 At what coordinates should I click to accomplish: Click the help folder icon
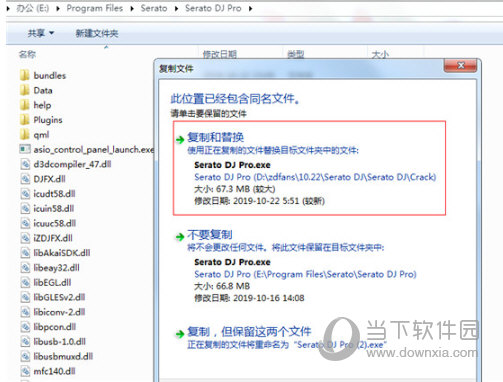tap(24, 105)
